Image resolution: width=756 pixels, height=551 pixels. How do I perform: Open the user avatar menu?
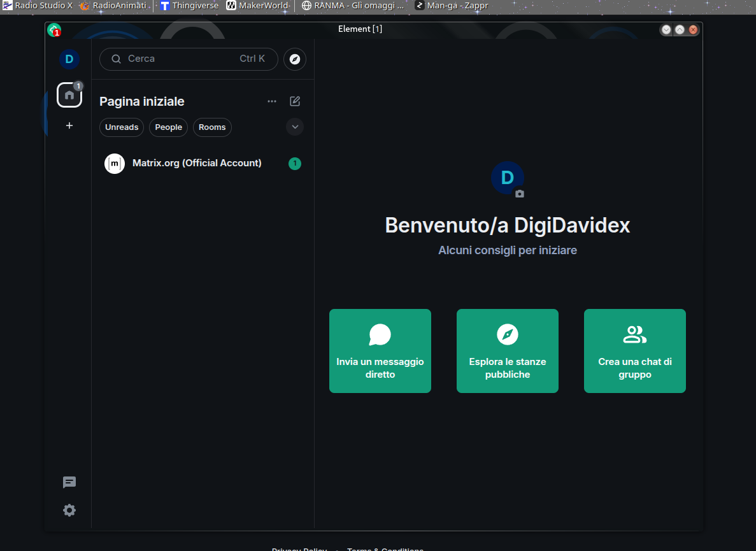69,59
